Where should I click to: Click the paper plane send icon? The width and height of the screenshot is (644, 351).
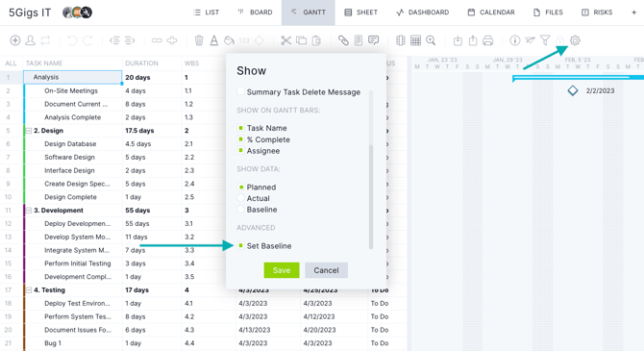click(x=530, y=40)
